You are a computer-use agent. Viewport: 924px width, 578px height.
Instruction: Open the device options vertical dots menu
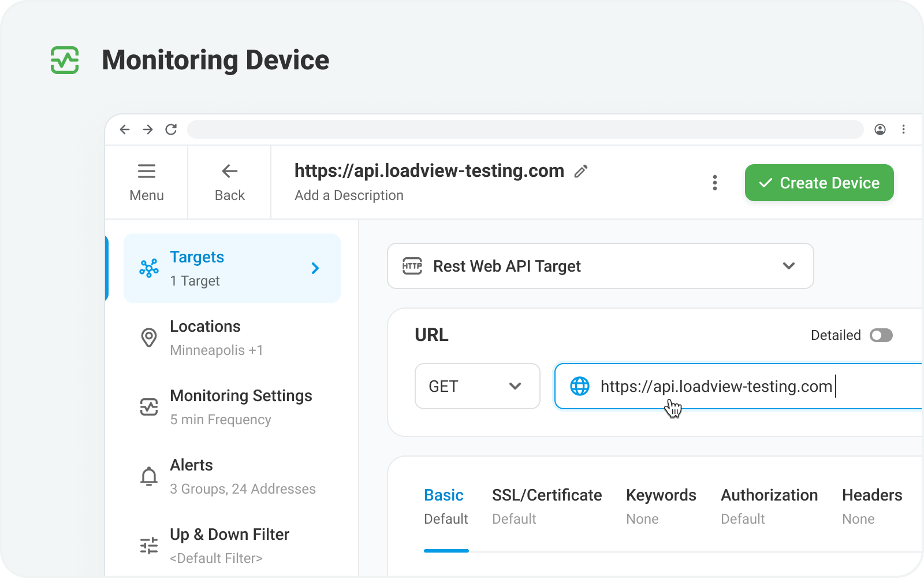[x=715, y=183]
